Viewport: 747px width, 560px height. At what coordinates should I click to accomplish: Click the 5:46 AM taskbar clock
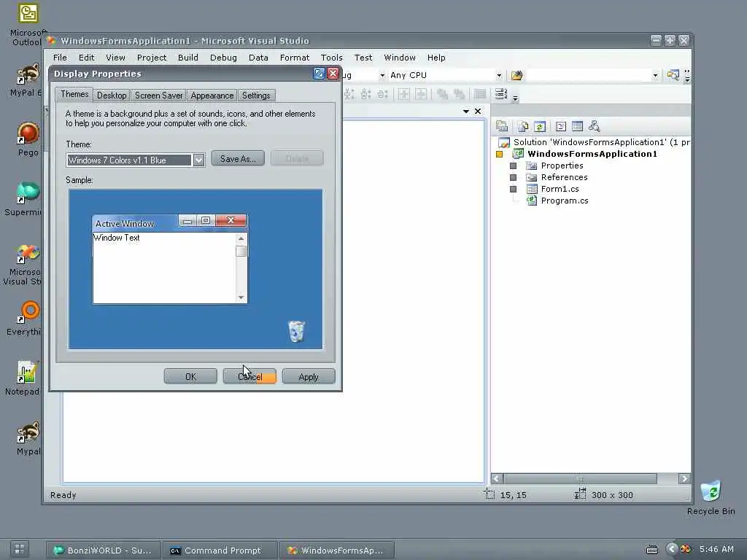pyautogui.click(x=717, y=550)
